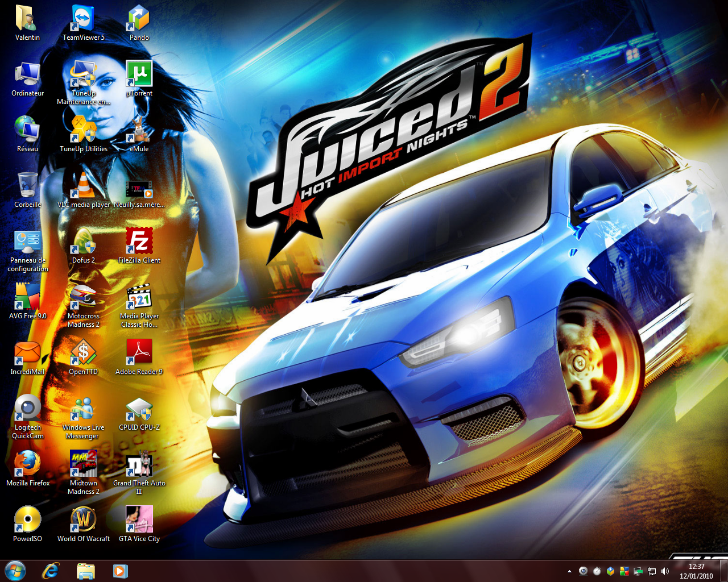Show hidden system tray icons

tap(569, 571)
